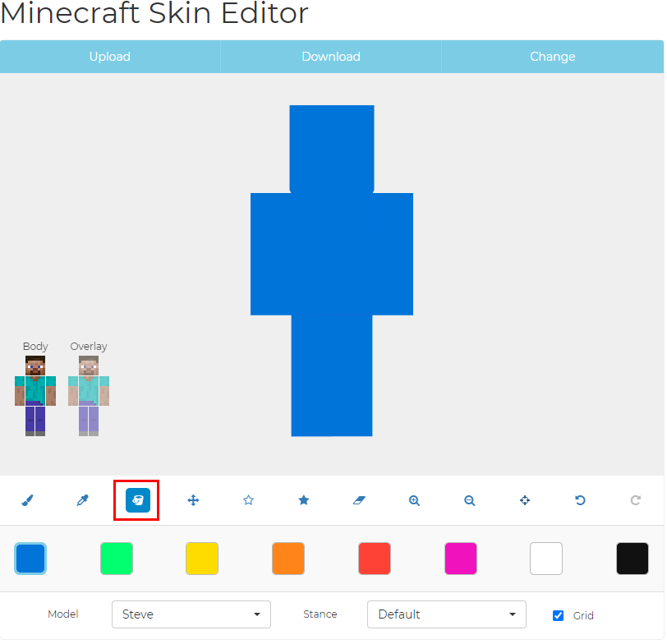Pick the red color swatch
The image size is (667, 644).
(x=375, y=559)
